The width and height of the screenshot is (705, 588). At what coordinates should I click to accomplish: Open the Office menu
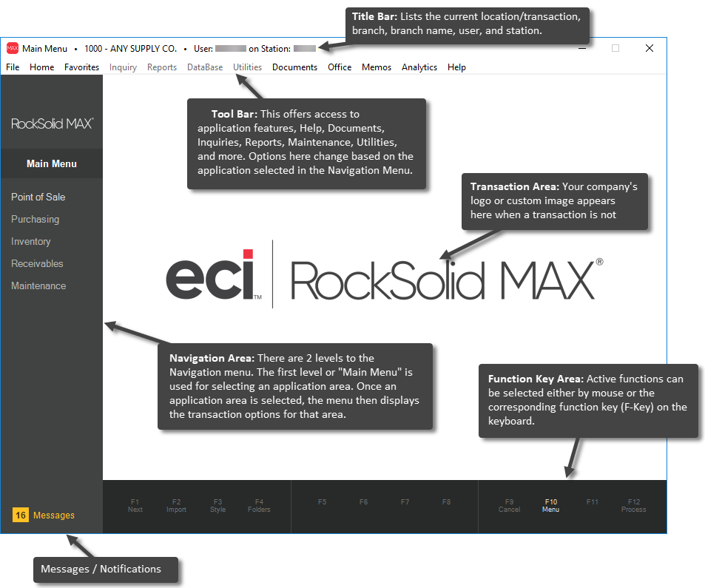(x=340, y=67)
